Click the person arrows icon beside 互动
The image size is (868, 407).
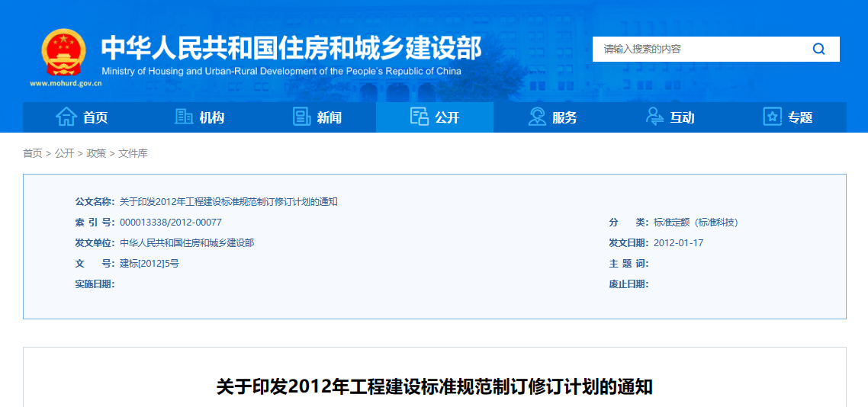[x=654, y=117]
